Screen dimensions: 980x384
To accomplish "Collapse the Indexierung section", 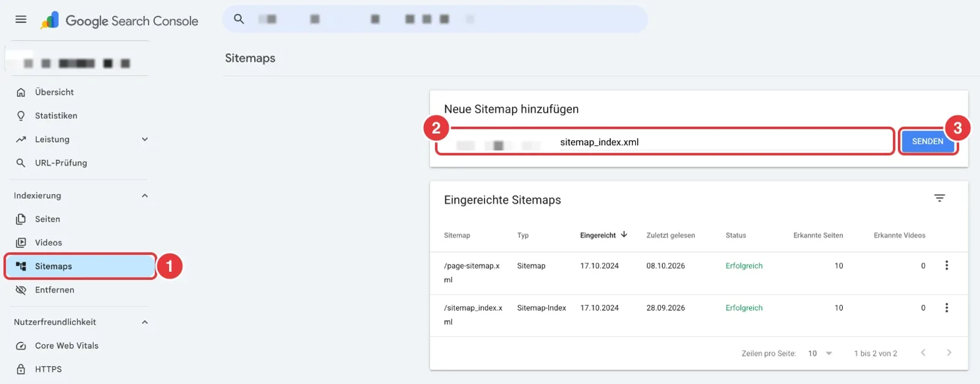I will (x=145, y=196).
